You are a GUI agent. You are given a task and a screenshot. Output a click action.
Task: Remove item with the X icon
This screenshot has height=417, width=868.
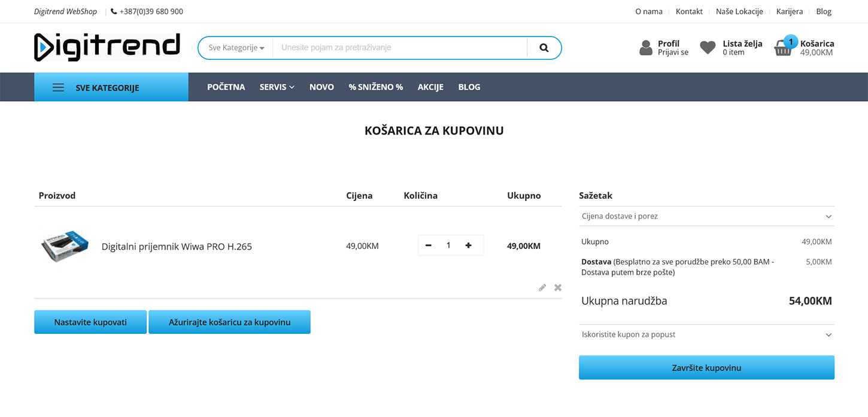[558, 288]
